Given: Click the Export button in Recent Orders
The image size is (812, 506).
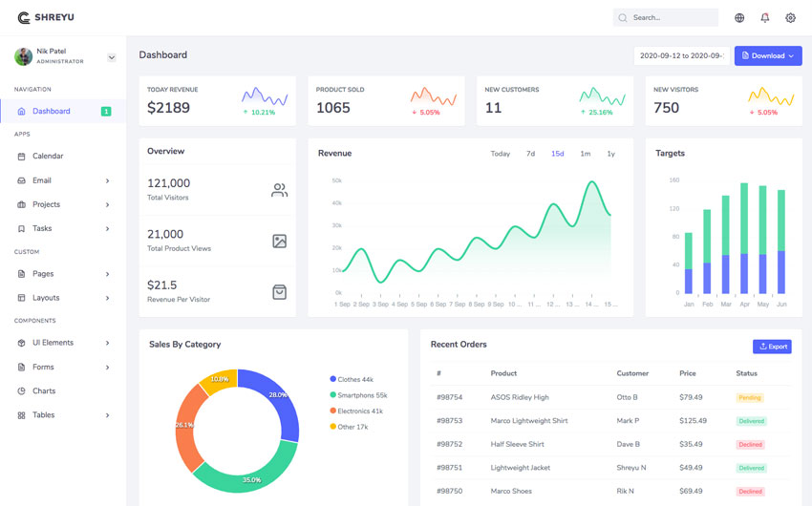Looking at the screenshot, I should click(x=772, y=347).
